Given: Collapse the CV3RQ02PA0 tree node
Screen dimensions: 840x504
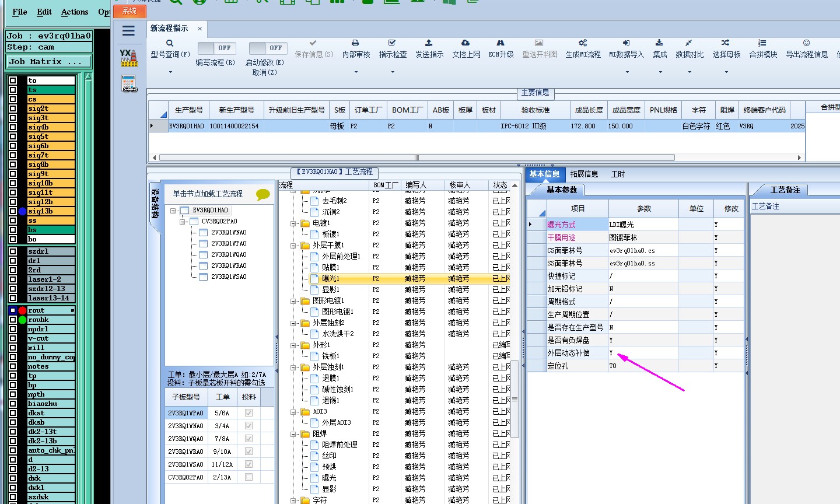Looking at the screenshot, I should [x=183, y=222].
